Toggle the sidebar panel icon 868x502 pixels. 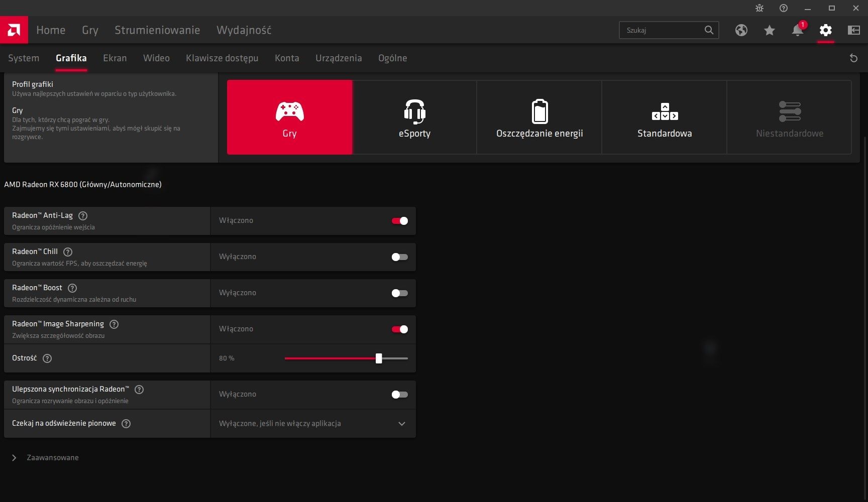[x=853, y=30]
